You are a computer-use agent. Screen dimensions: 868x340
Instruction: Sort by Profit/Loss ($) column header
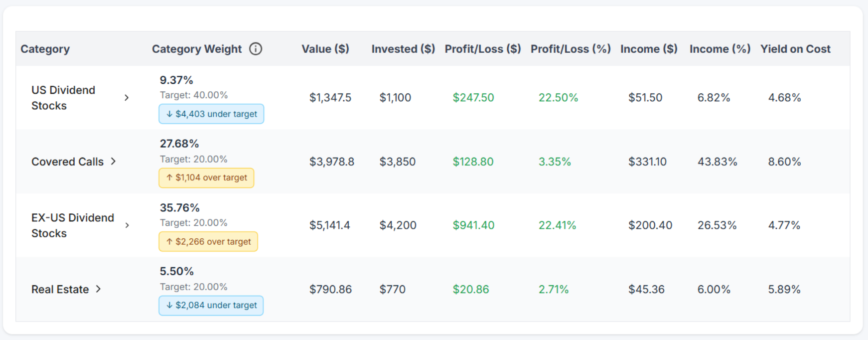click(x=483, y=49)
